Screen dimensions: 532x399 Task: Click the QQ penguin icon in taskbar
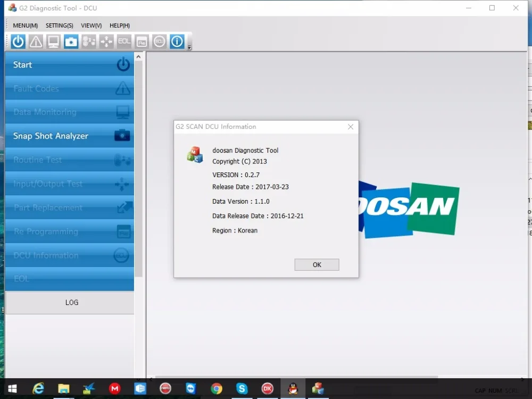292,388
